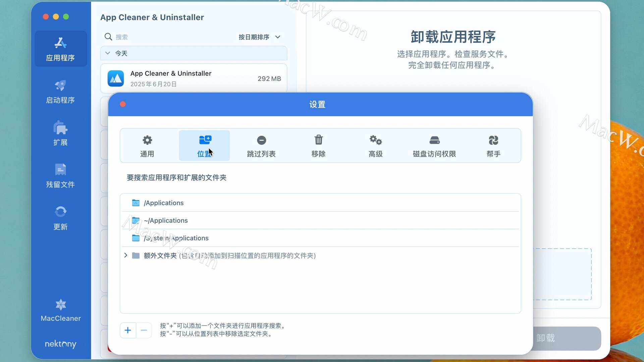
Task: Switch to the 跳过列表 settings tab
Action: tap(261, 146)
